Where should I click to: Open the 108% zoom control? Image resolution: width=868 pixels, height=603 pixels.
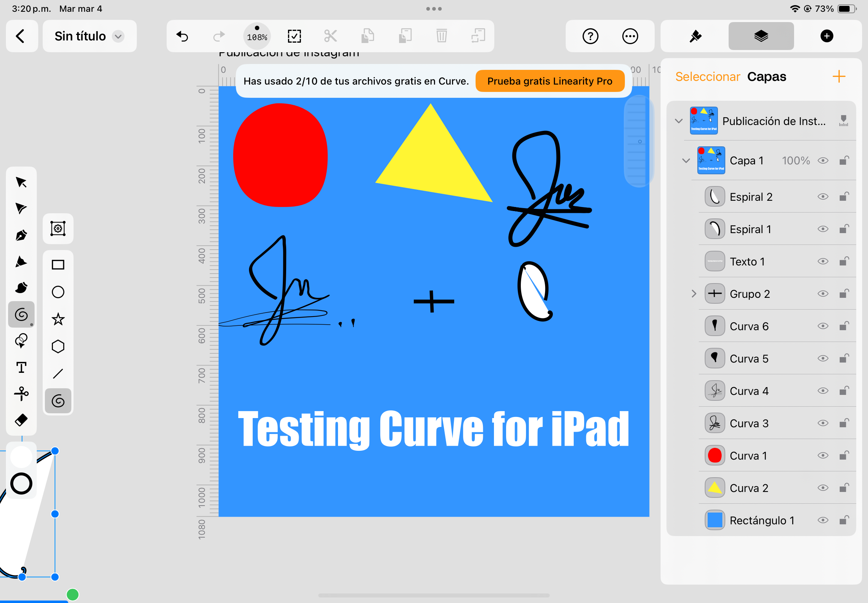coord(257,36)
